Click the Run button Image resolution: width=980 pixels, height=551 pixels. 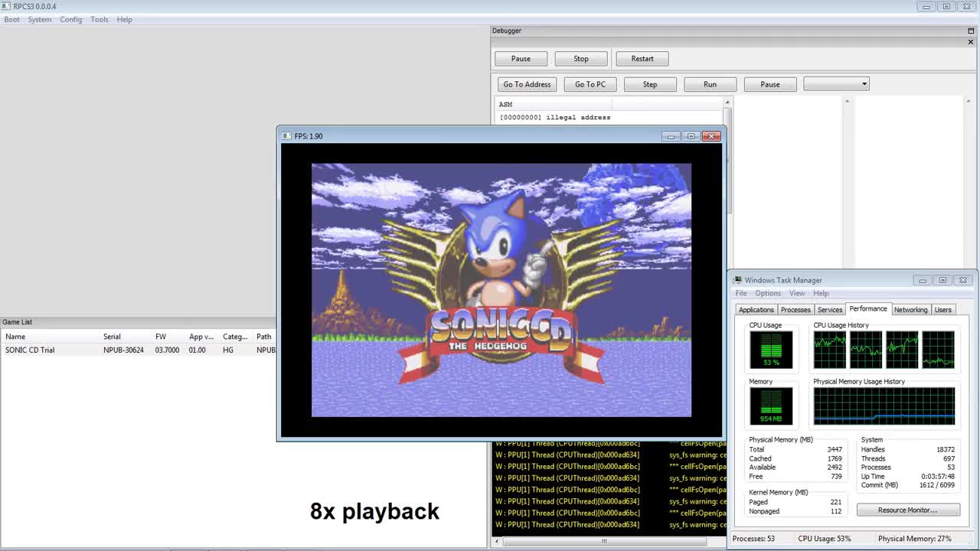pyautogui.click(x=710, y=84)
